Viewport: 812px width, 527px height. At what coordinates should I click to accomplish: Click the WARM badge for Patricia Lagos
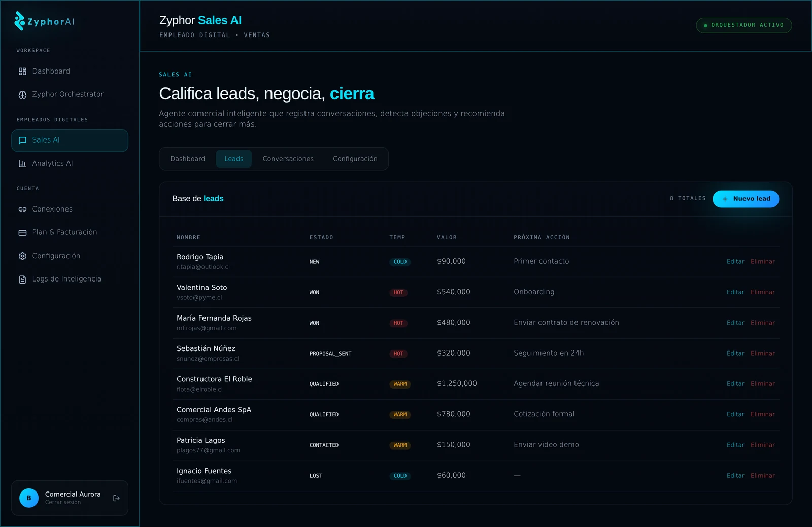tap(400, 445)
